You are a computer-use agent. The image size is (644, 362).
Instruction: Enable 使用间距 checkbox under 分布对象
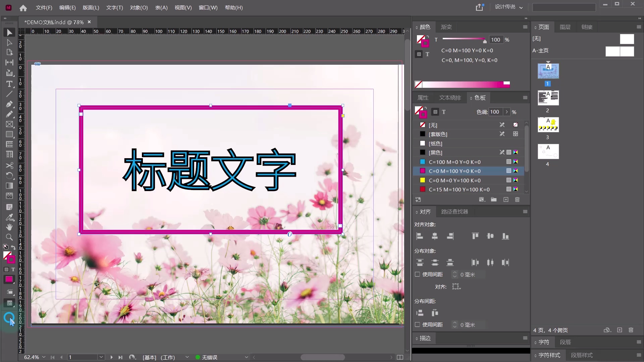[x=417, y=274]
